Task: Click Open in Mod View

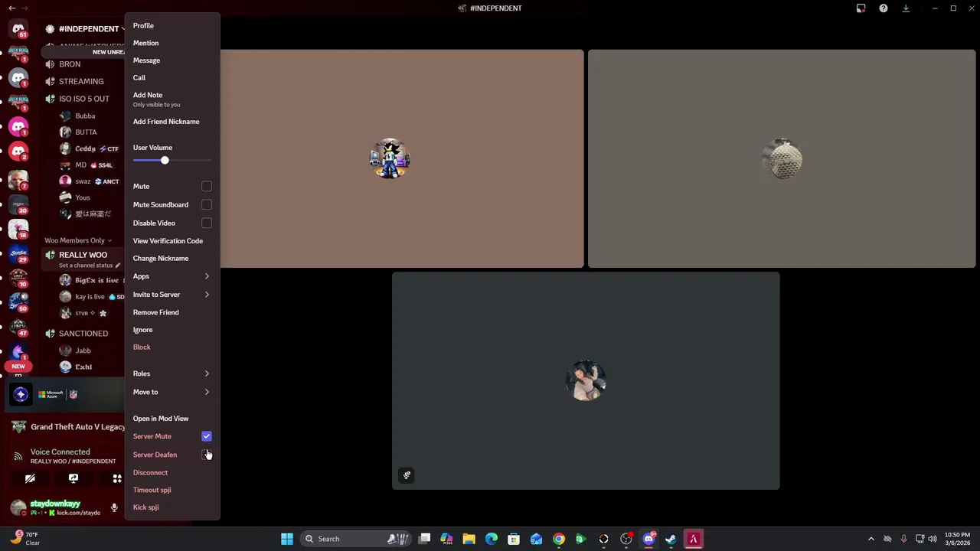Action: tap(172, 419)
